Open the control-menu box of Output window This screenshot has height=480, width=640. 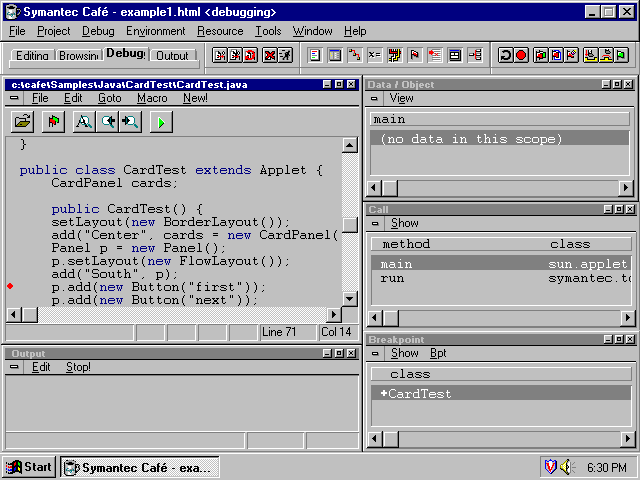pos(14,367)
